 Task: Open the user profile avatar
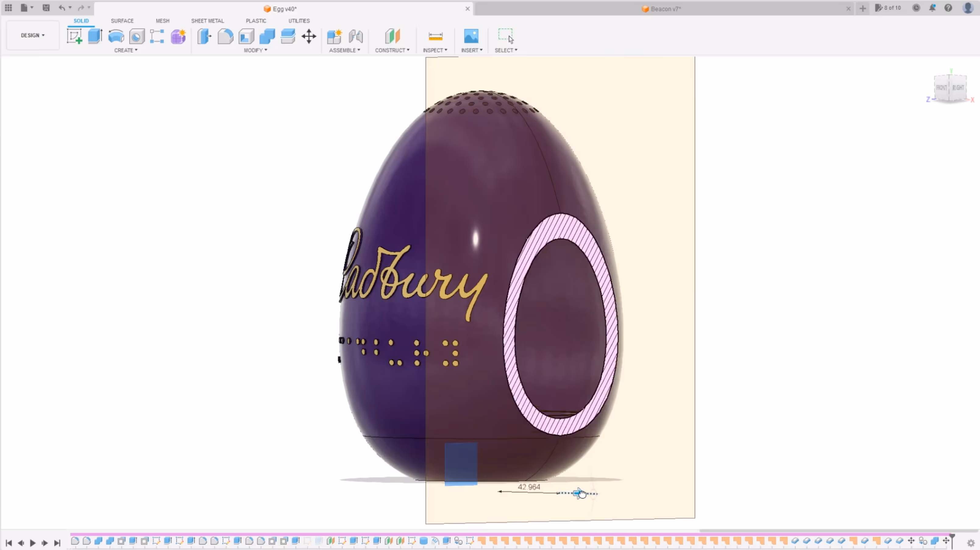[968, 8]
